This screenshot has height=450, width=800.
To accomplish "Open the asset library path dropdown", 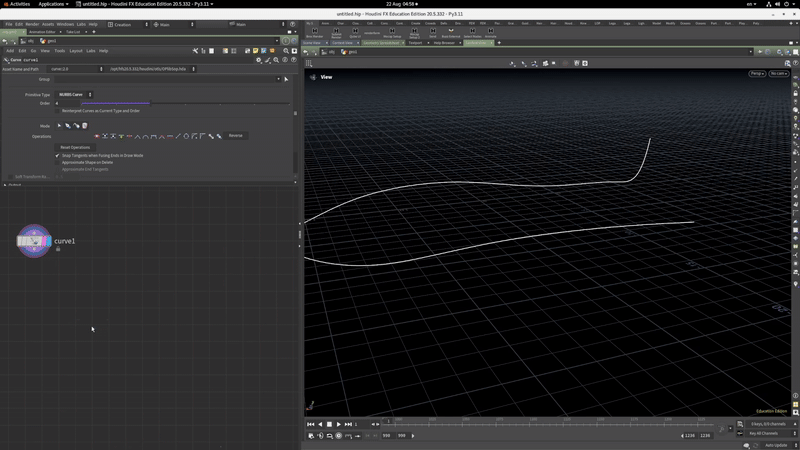I will tap(152, 69).
